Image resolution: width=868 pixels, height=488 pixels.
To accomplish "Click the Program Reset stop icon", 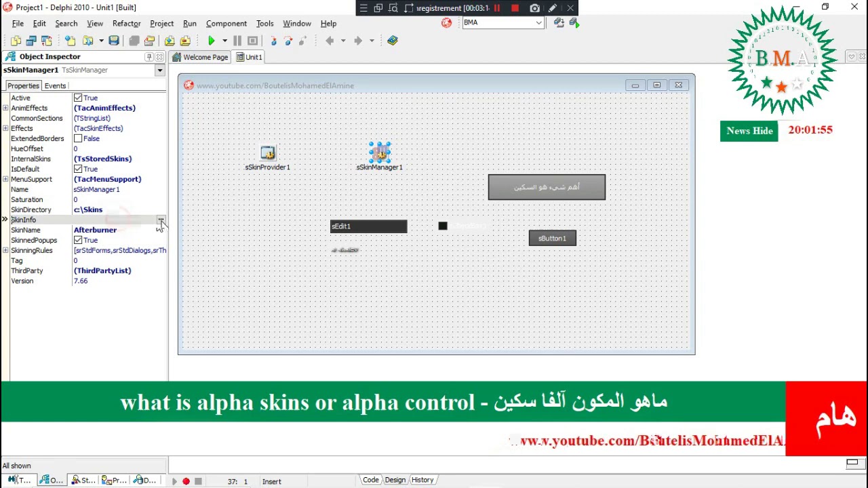I will tap(252, 41).
